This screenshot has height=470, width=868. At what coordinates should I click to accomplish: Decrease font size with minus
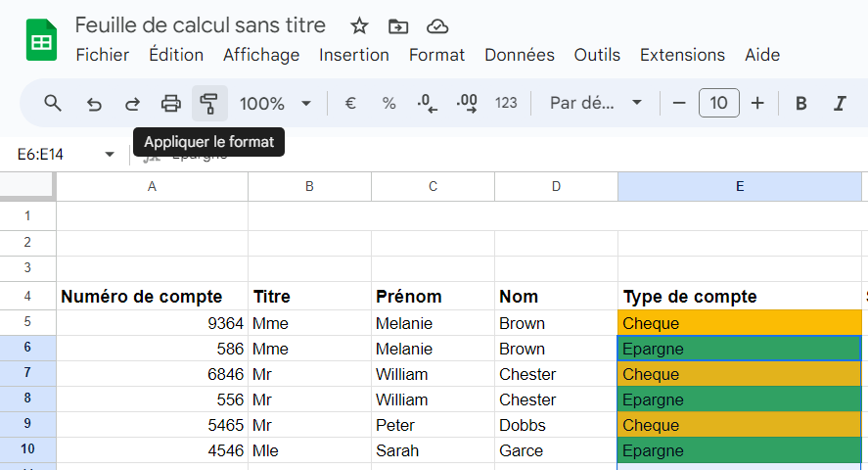click(x=679, y=104)
